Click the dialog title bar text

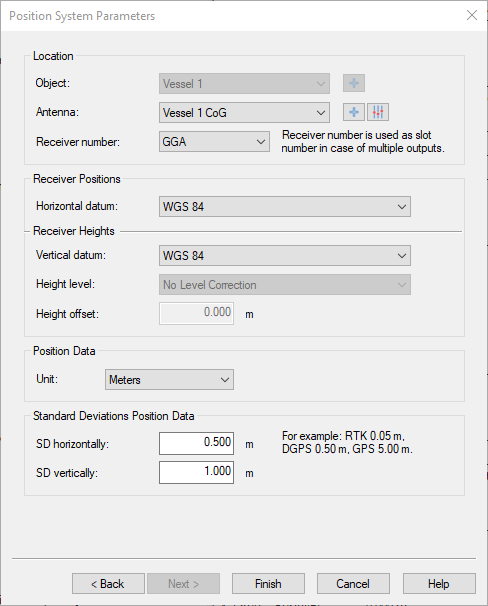point(82,16)
